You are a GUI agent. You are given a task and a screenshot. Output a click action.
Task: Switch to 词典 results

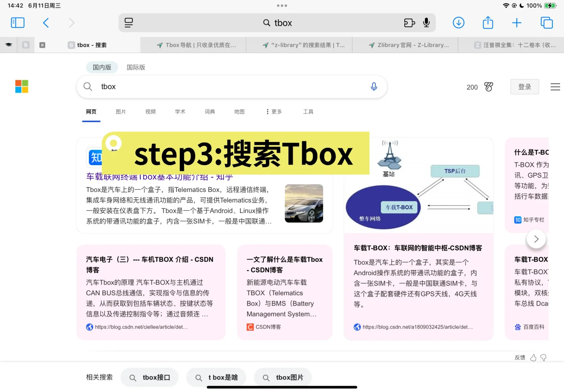210,112
